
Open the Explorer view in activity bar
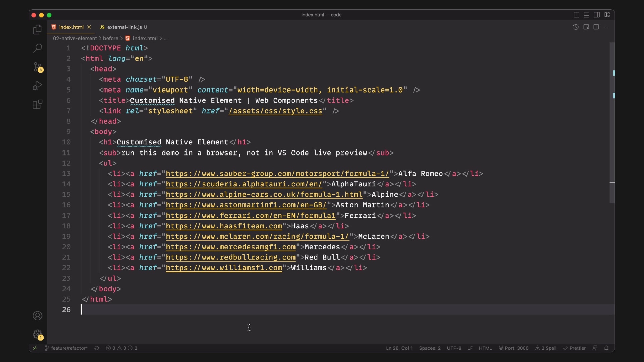[37, 30]
